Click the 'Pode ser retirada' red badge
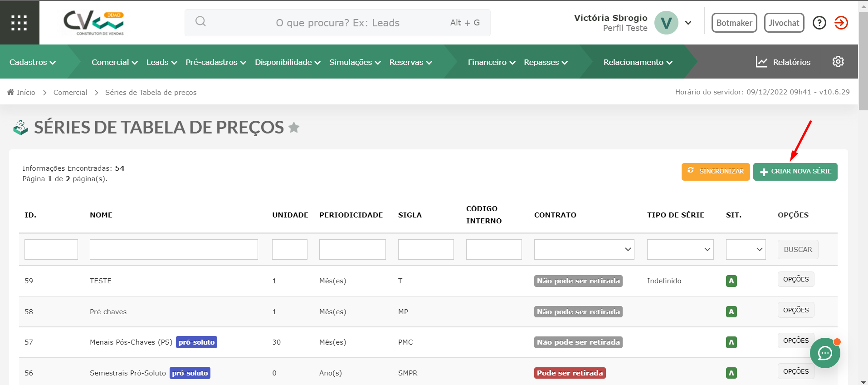Screen dimensions: 868x385 [570, 373]
